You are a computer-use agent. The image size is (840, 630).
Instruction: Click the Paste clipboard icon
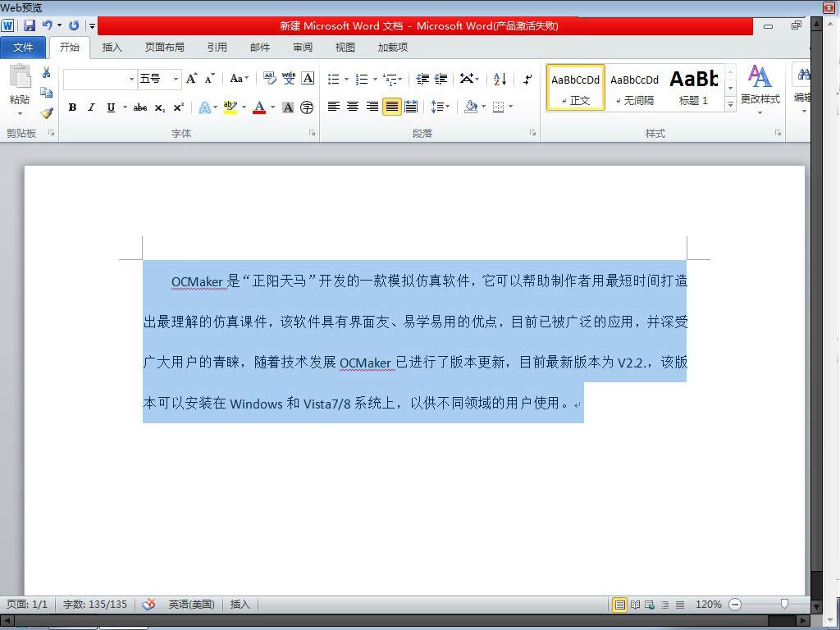click(x=20, y=76)
